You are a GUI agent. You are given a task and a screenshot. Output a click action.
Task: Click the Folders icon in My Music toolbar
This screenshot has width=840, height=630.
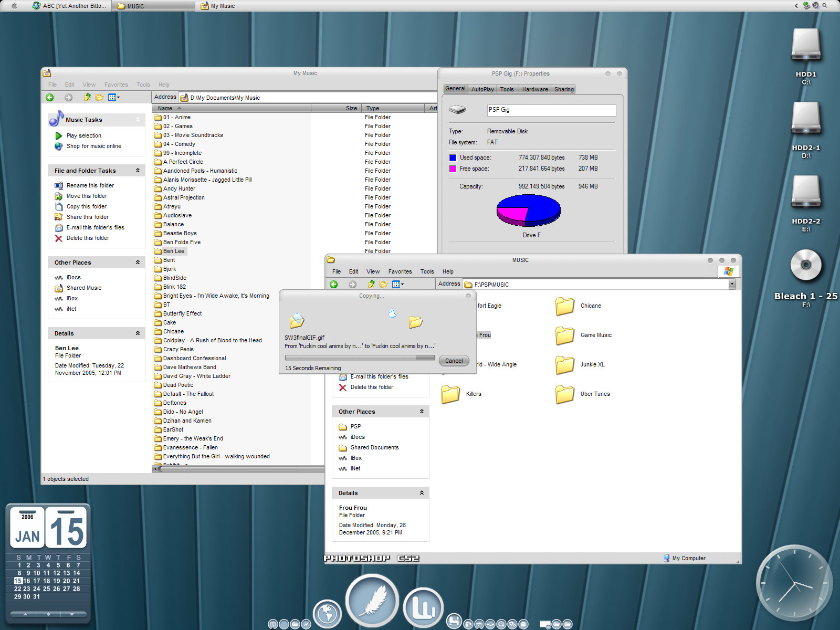[x=99, y=97]
